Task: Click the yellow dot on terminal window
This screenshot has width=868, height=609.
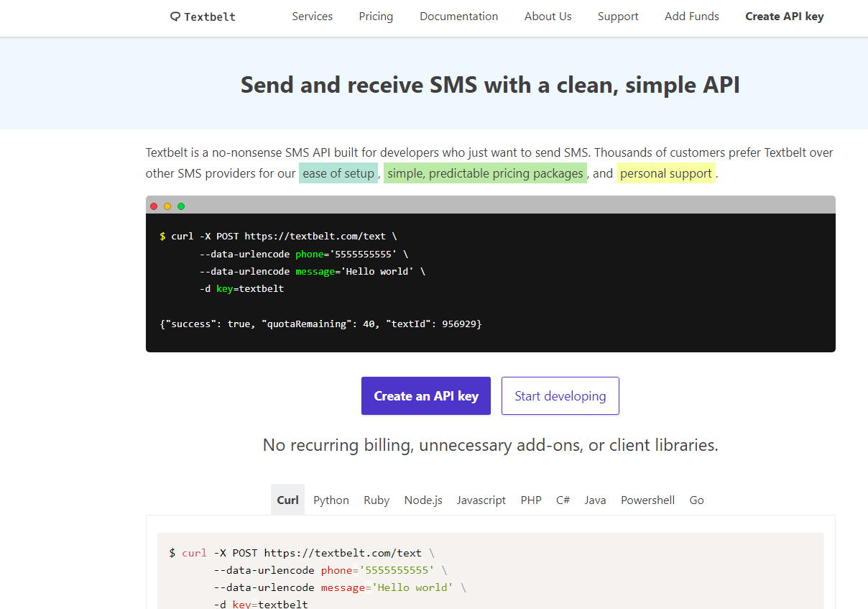Action: [x=167, y=206]
